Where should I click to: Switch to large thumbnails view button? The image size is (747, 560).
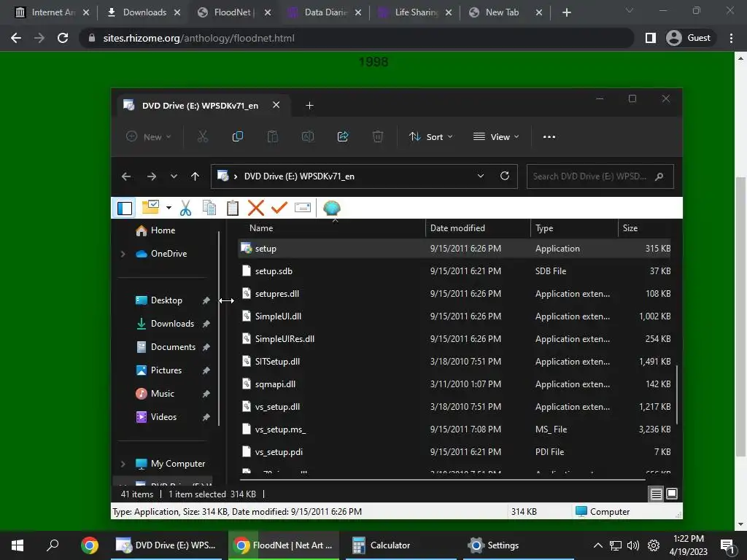click(672, 494)
